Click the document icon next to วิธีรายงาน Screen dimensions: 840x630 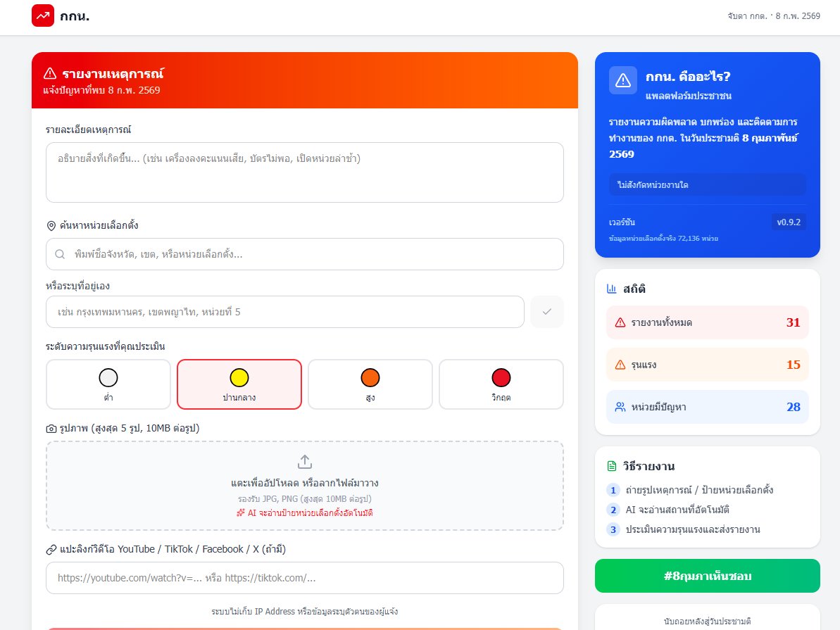[612, 466]
